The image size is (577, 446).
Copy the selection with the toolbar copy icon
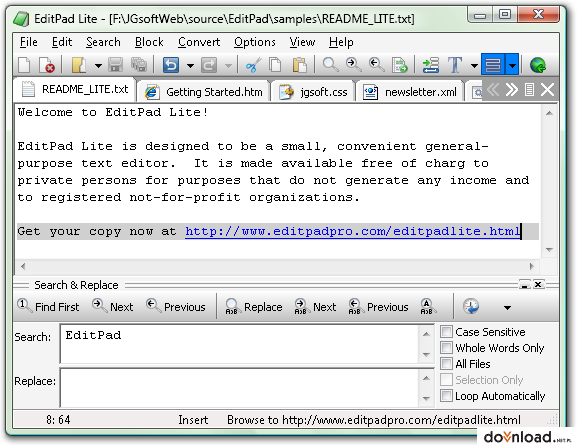point(276,65)
